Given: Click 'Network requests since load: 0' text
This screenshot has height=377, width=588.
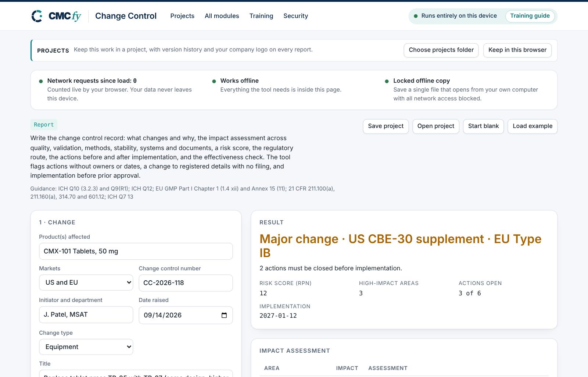Looking at the screenshot, I should point(92,81).
